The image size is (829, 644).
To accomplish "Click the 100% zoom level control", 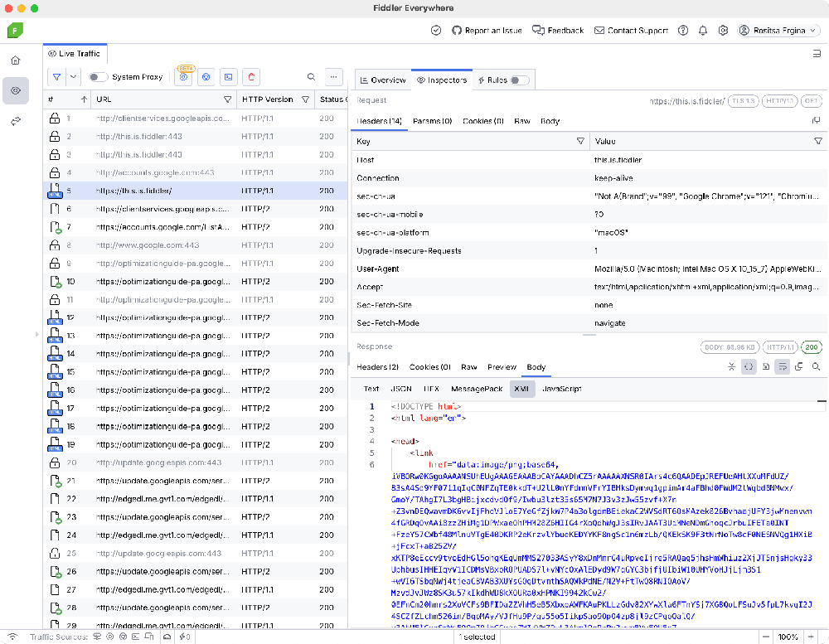I will click(x=788, y=637).
